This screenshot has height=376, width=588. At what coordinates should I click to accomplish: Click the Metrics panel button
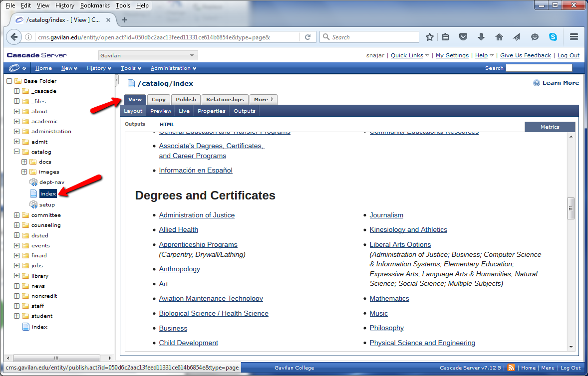(x=550, y=127)
